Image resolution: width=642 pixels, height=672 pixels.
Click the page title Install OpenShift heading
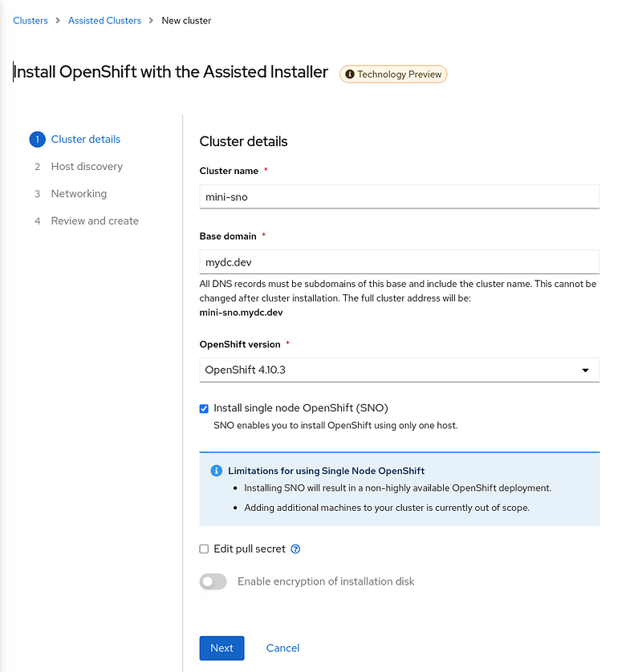pos(171,72)
